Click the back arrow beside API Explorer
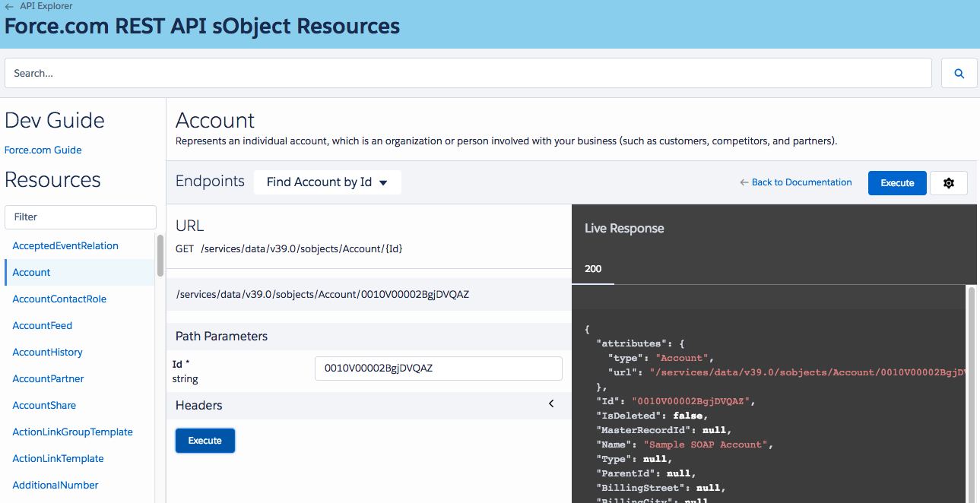This screenshot has width=980, height=503. (8, 6)
